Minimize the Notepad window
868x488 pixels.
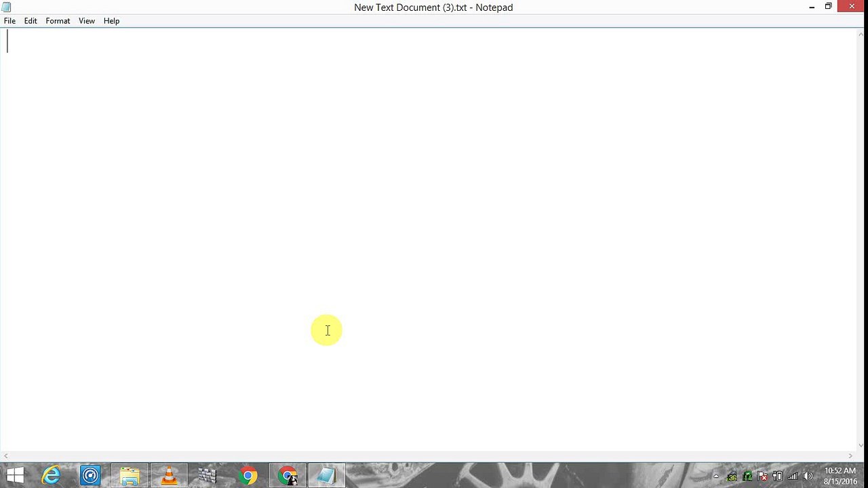[812, 7]
